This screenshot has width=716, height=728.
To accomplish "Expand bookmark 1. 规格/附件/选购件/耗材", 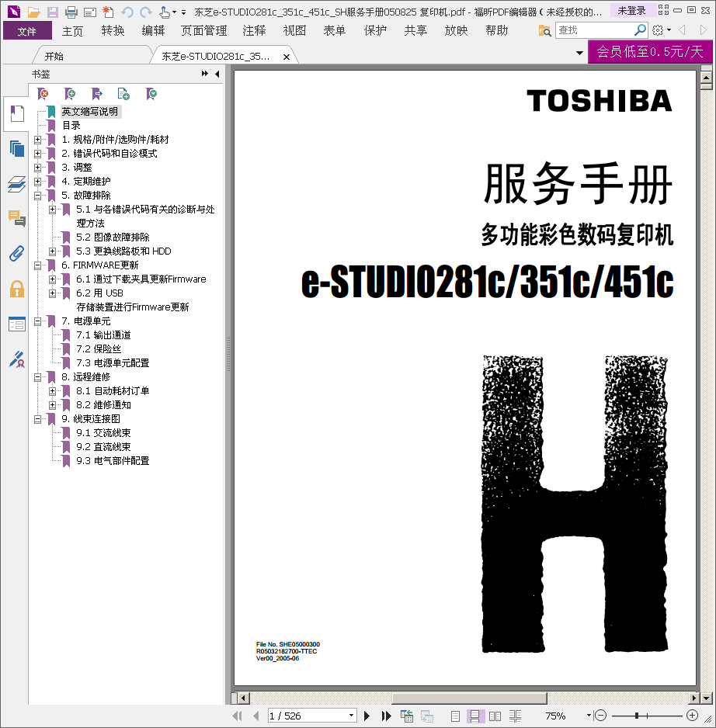I will pos(37,139).
